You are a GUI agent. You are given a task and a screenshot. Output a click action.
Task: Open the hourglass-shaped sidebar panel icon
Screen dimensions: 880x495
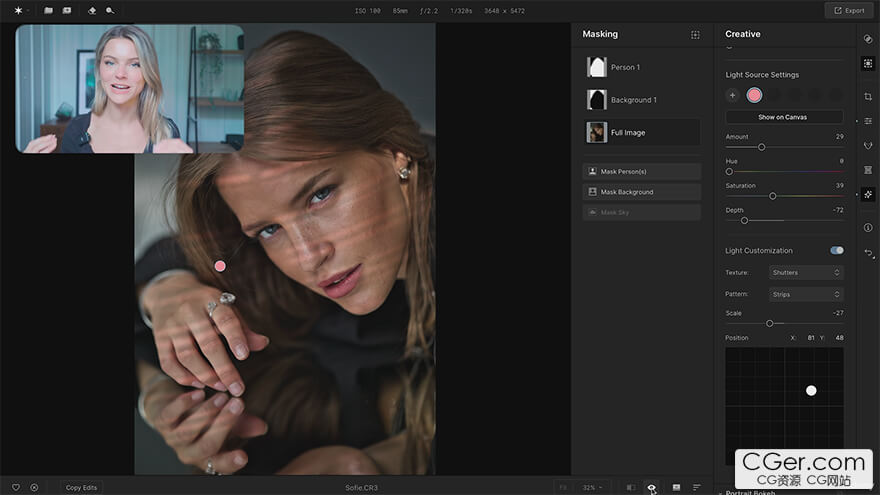(868, 169)
